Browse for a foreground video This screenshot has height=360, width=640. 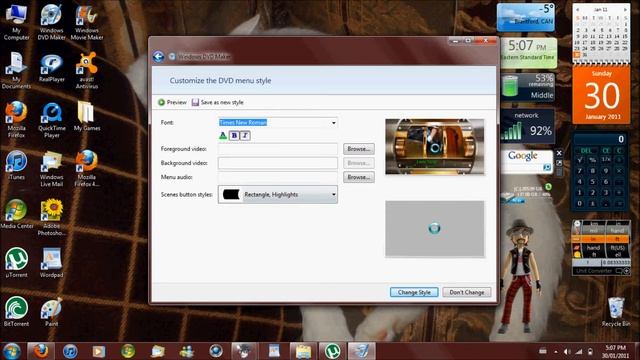359,149
